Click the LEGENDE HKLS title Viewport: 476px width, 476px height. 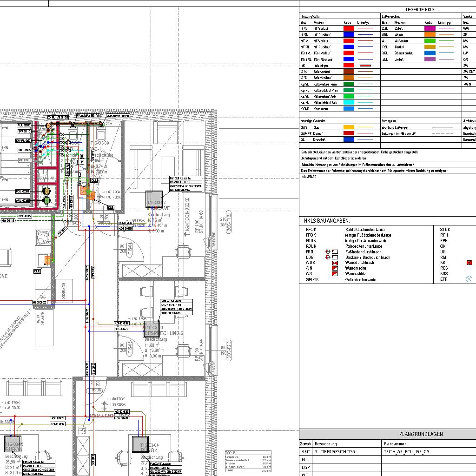(x=421, y=10)
